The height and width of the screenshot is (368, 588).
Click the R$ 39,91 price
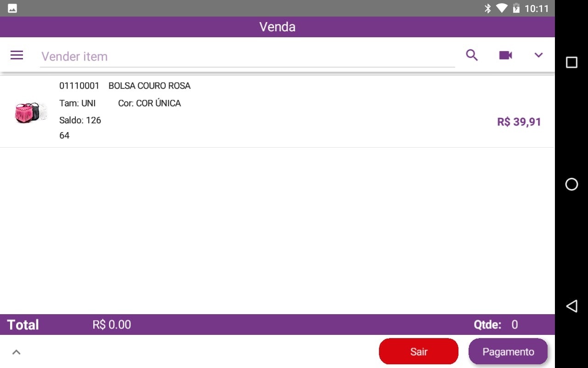tap(519, 122)
